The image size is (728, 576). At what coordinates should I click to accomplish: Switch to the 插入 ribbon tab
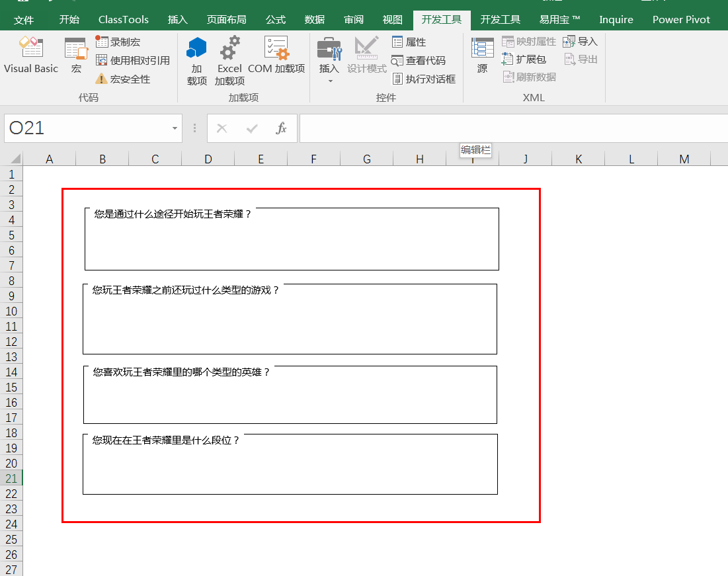click(177, 20)
